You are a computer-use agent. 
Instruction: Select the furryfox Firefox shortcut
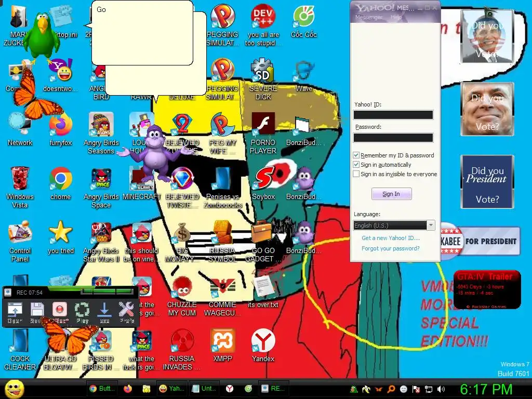(60, 129)
